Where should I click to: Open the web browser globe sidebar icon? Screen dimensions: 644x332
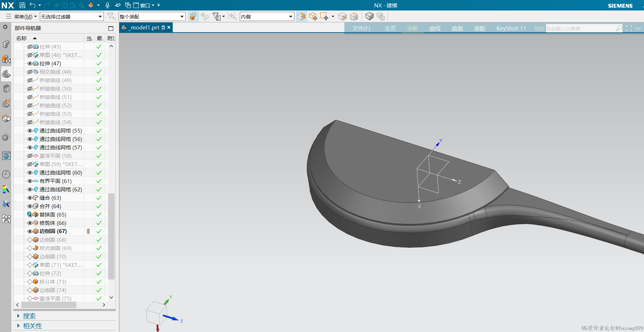point(6,156)
